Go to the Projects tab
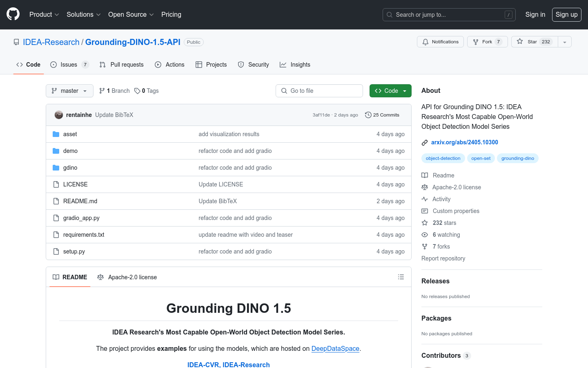 coord(211,65)
